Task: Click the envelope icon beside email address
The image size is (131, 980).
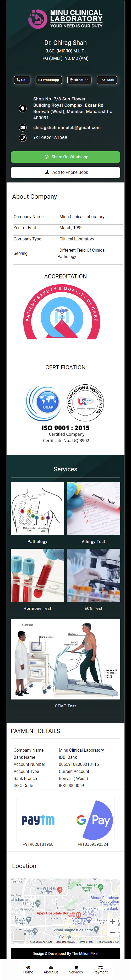Action: pyautogui.click(x=23, y=127)
